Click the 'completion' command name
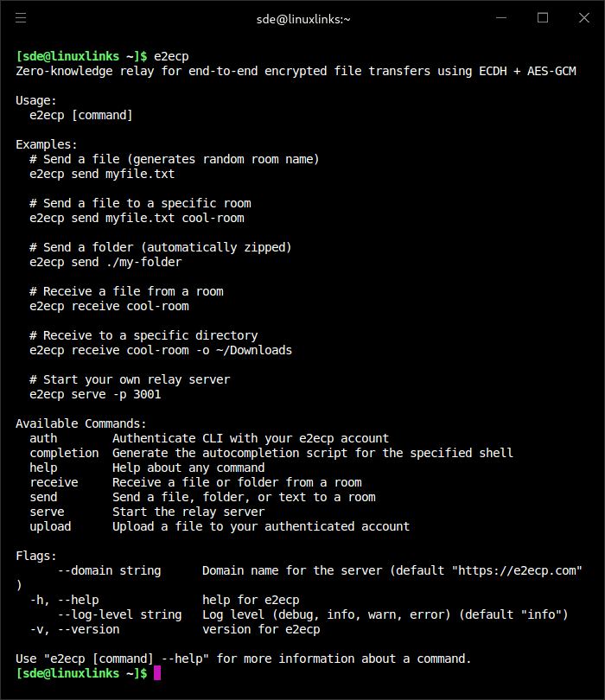Viewport: 605px width, 700px height. [x=64, y=453]
